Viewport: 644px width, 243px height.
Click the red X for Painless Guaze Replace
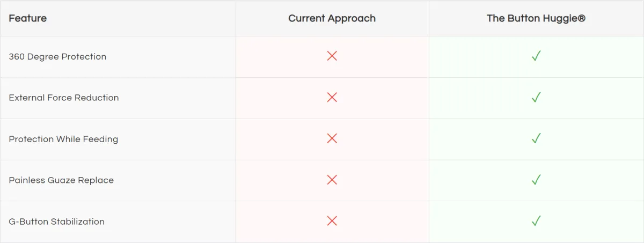(332, 180)
